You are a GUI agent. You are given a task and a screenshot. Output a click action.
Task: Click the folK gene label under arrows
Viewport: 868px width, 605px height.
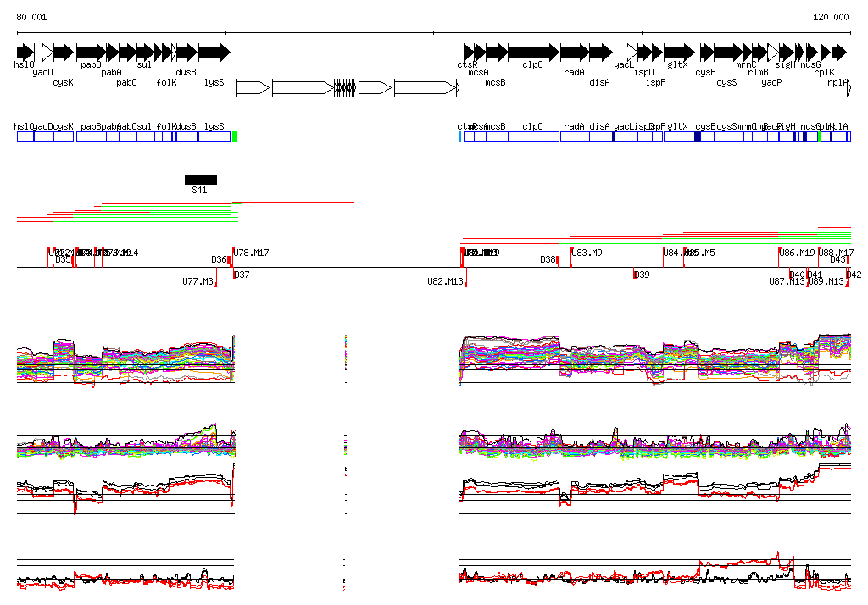pos(167,82)
